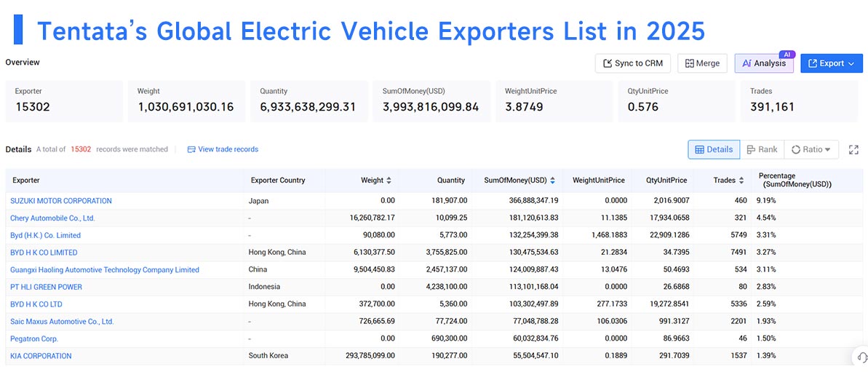Open KIA CORPORATION exporter link
Image resolution: width=868 pixels, height=372 pixels.
[x=41, y=356]
